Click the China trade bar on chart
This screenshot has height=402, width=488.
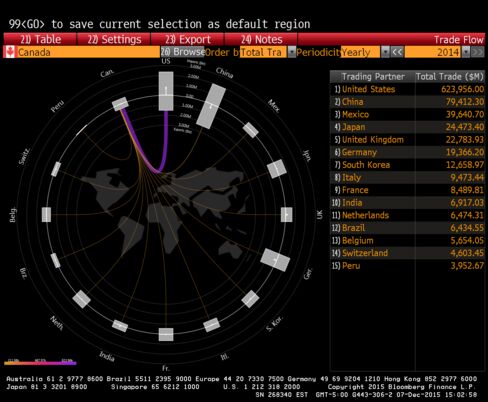[x=211, y=106]
